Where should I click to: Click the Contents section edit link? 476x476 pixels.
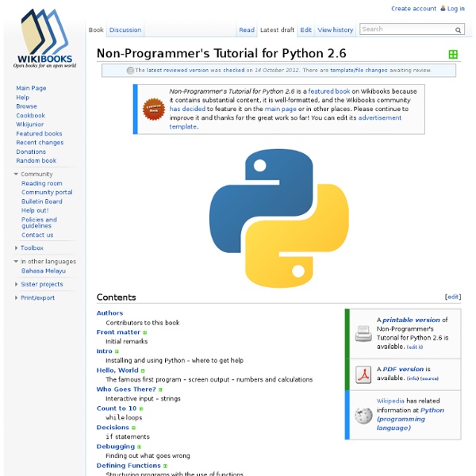[x=453, y=297]
